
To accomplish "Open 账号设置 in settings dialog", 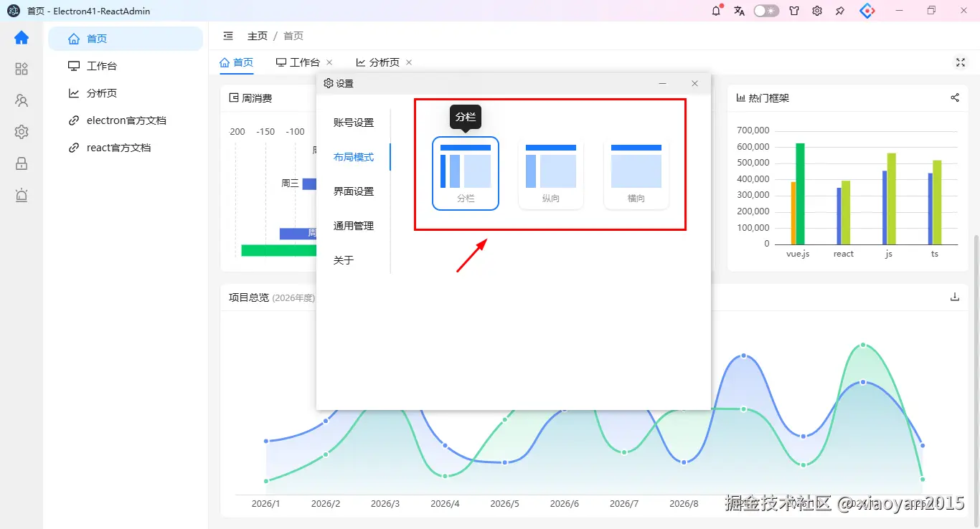I will [x=354, y=123].
